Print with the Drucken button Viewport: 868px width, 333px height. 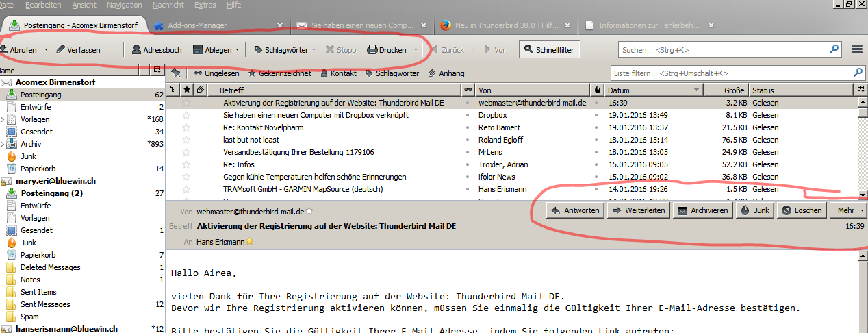click(387, 49)
